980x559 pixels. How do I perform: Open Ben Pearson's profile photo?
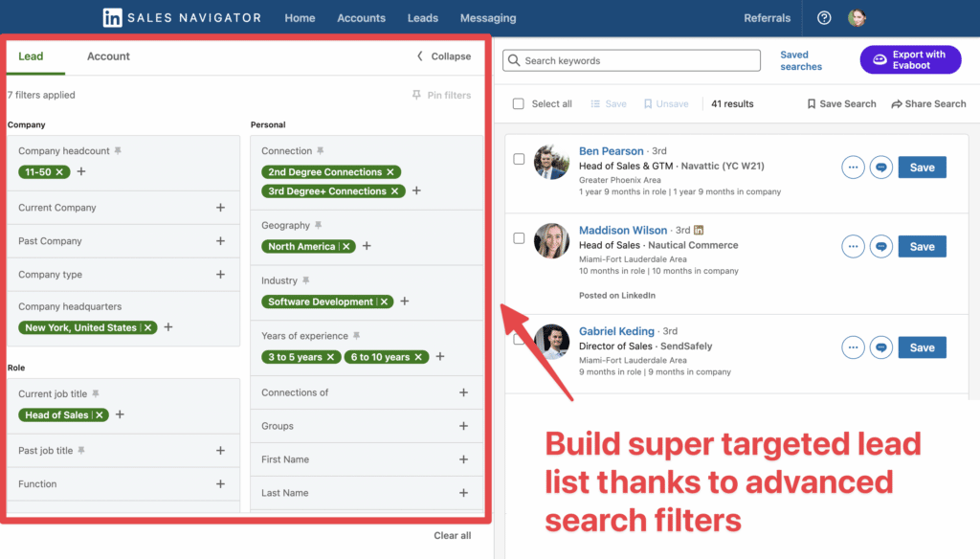[551, 162]
